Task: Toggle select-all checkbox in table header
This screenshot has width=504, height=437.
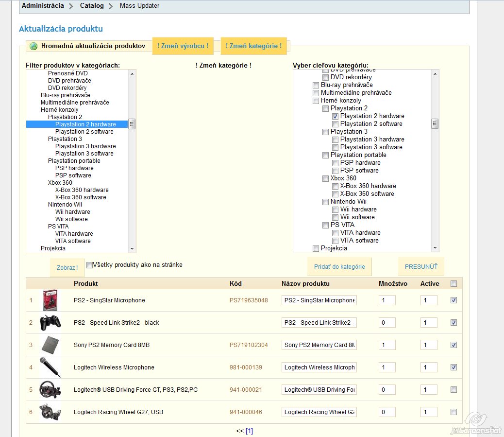Action: (454, 283)
